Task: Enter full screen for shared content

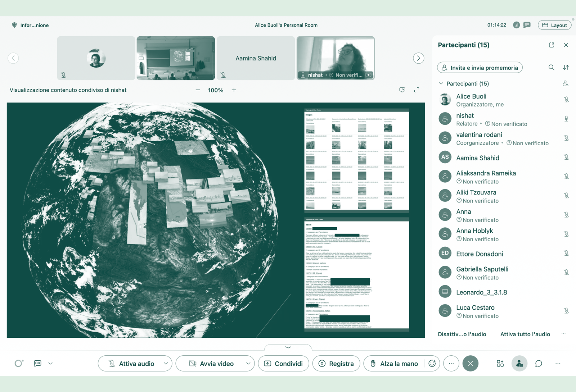Action: click(x=417, y=90)
